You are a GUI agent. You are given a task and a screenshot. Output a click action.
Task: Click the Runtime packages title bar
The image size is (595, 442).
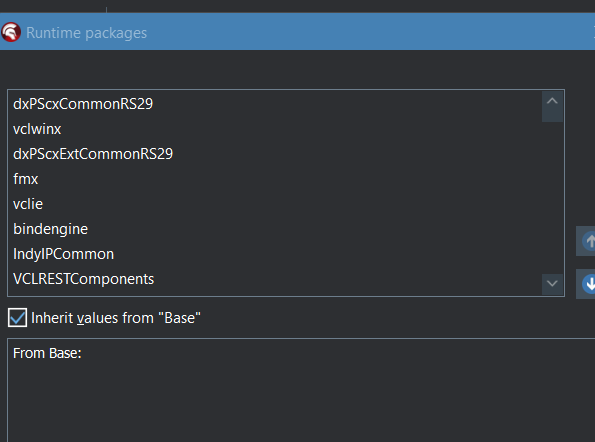pyautogui.click(x=298, y=32)
